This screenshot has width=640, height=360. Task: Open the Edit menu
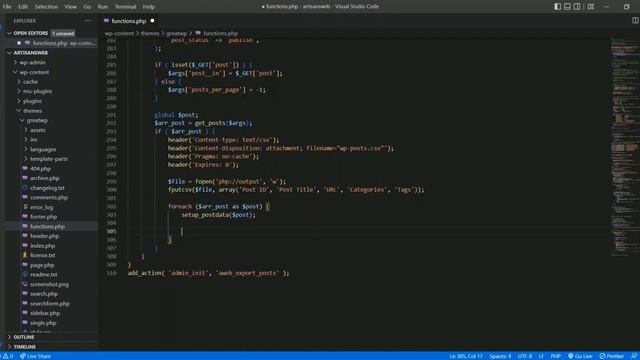coord(23,7)
